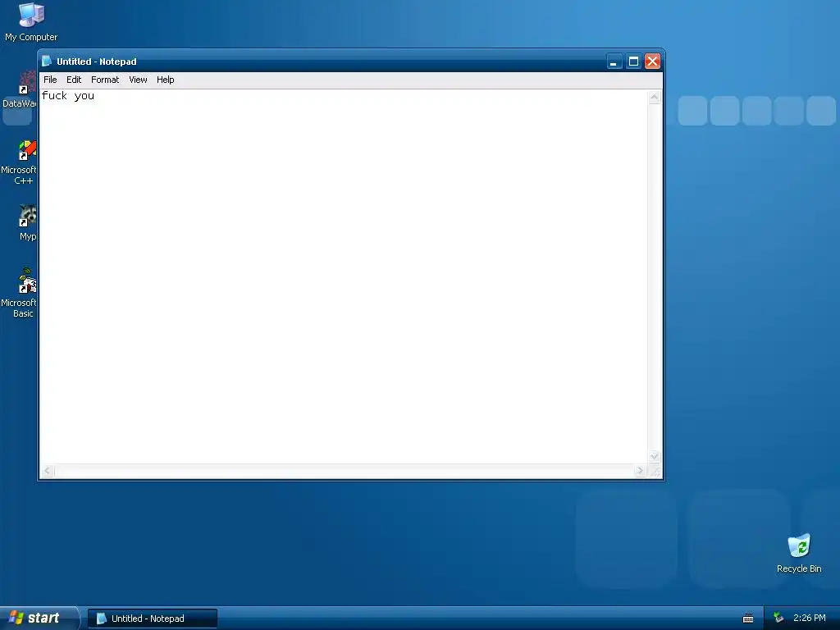Click the Untitled - Notepad taskbar button
This screenshot has height=630, width=840.
coord(153,619)
